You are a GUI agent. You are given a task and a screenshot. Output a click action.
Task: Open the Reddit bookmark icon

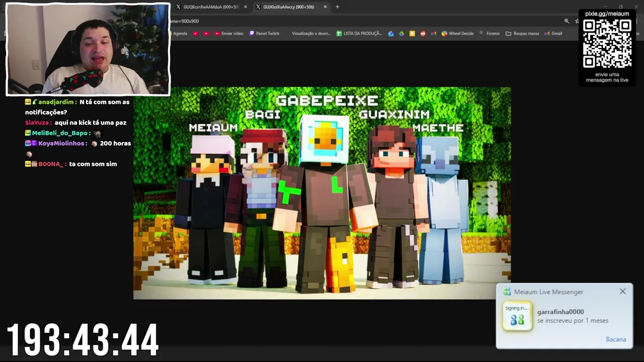(x=423, y=34)
